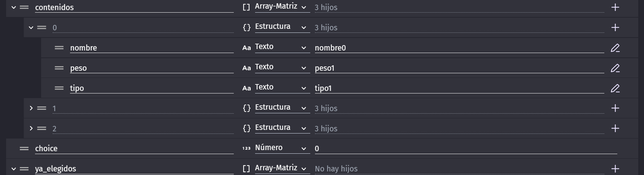Expand structure 1 in contenidos

coord(31,108)
